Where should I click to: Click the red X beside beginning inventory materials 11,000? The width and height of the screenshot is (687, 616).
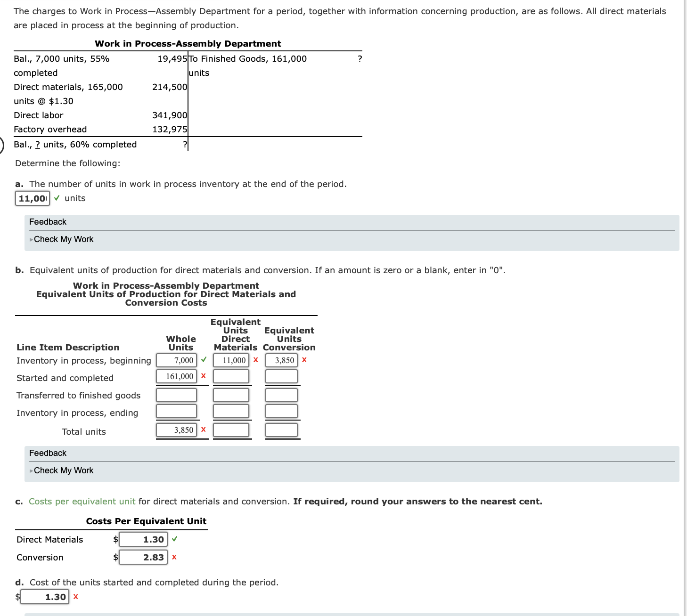point(255,360)
